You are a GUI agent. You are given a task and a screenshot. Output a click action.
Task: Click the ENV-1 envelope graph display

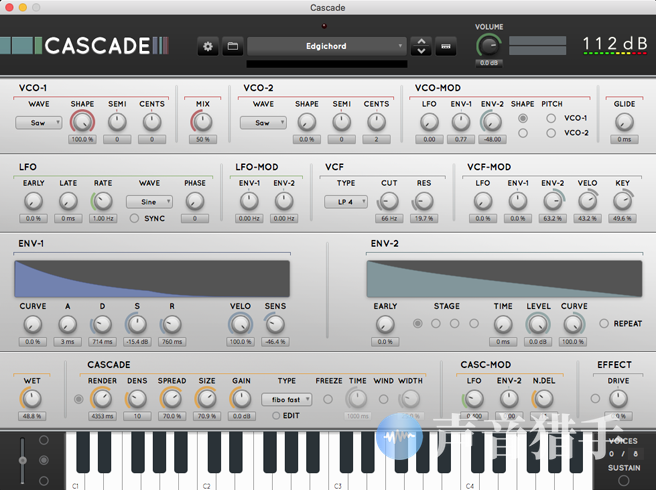coord(152,279)
